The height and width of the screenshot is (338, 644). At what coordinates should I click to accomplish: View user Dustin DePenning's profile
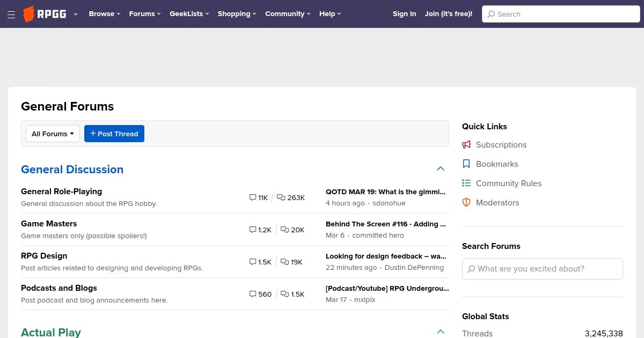point(414,268)
